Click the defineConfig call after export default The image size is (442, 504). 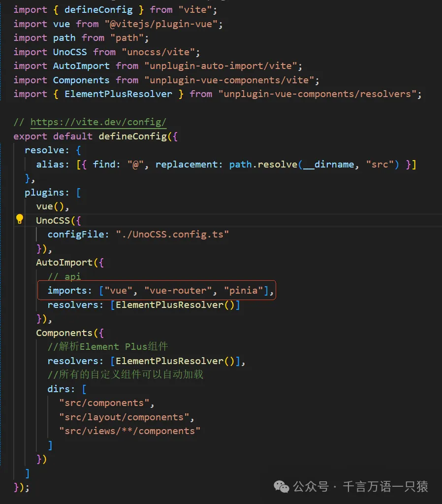[133, 136]
